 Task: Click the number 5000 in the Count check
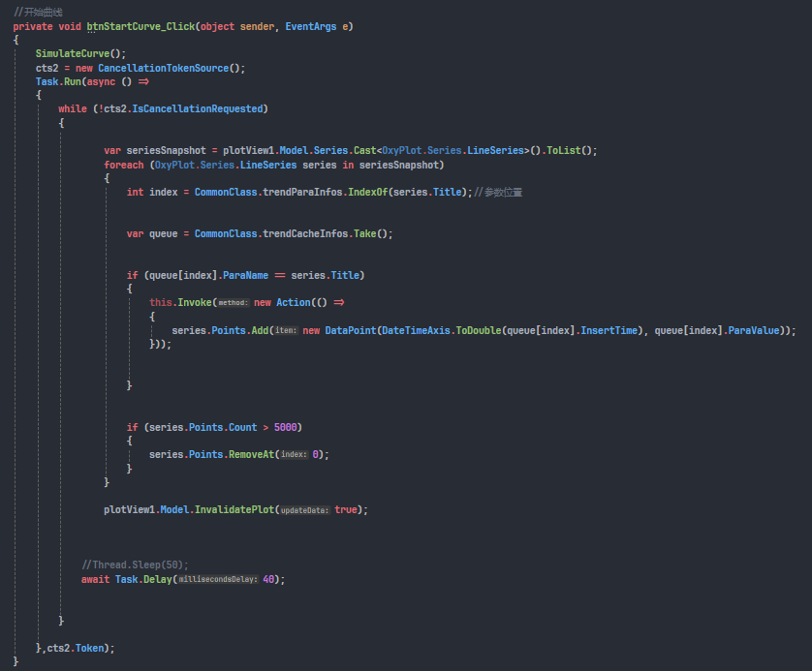pyautogui.click(x=289, y=427)
